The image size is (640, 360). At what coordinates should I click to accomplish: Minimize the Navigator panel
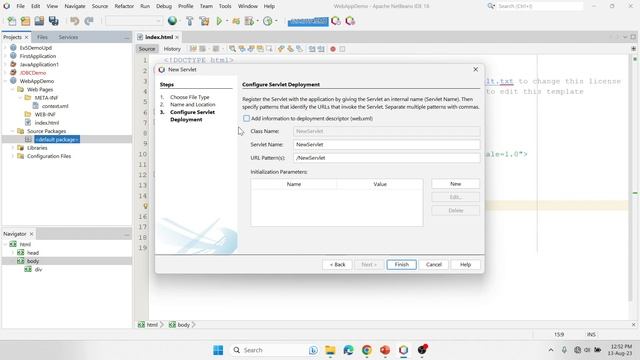(127, 235)
